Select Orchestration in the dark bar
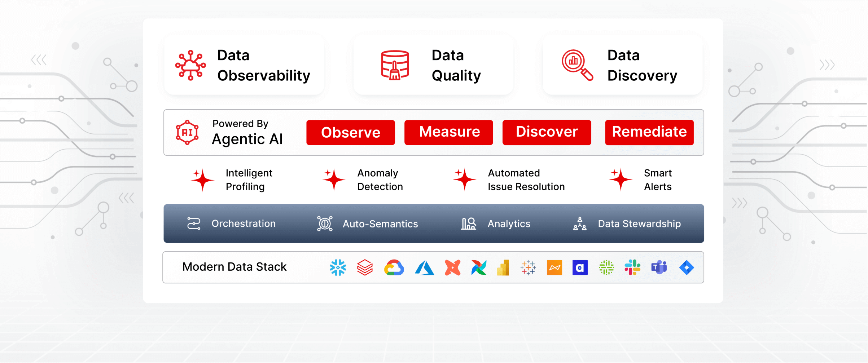Viewport: 868px width, 363px height. click(x=243, y=223)
